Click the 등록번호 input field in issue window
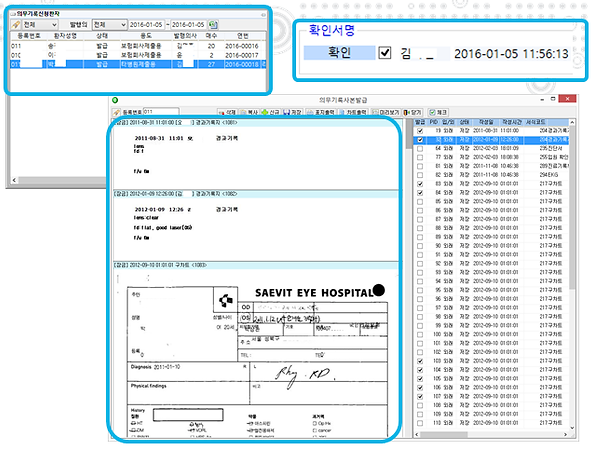This screenshot has width=593, height=450. (161, 112)
